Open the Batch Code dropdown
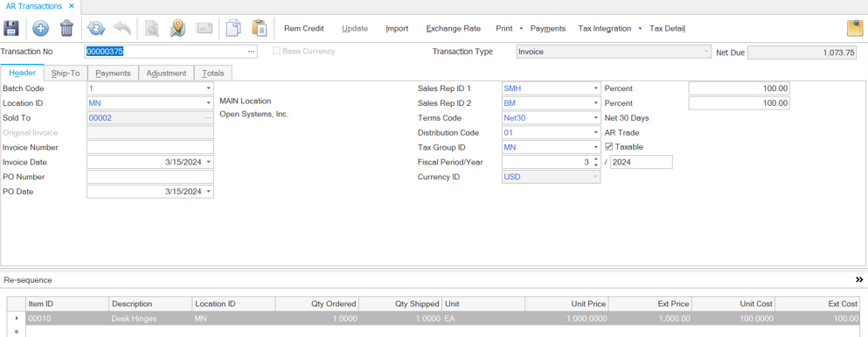 click(x=209, y=88)
